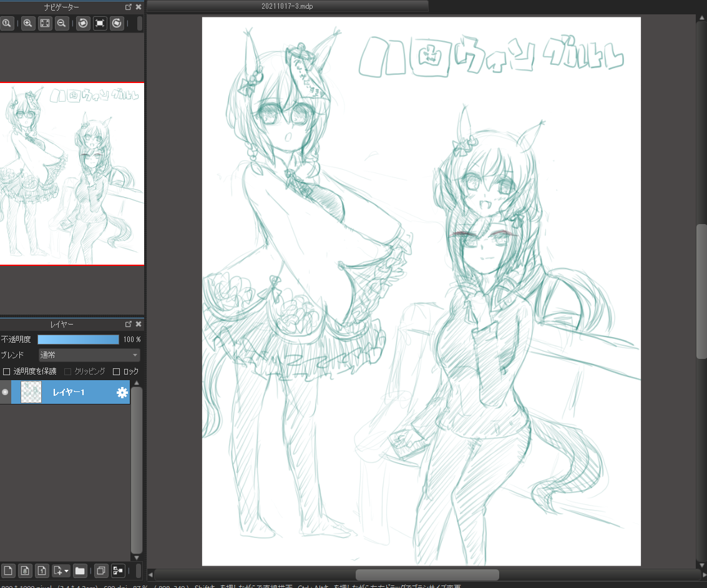Undock the ナビゲーター panel
707x588 pixels.
pos(129,7)
